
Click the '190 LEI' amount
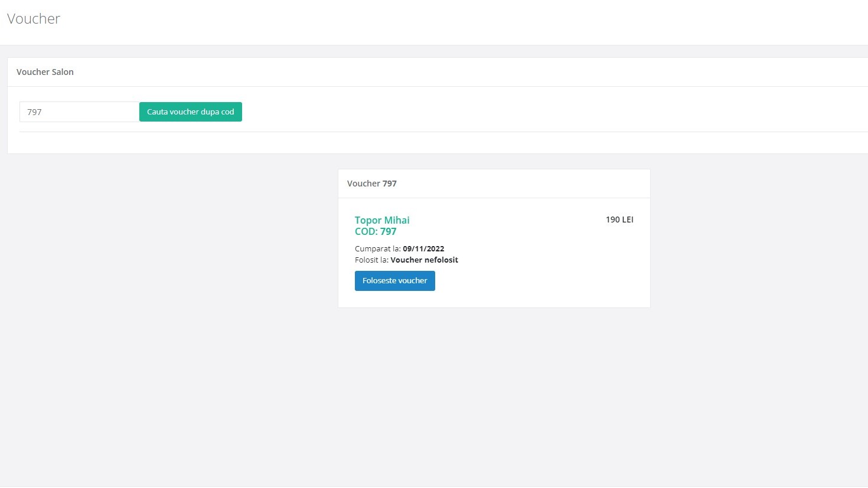point(619,220)
